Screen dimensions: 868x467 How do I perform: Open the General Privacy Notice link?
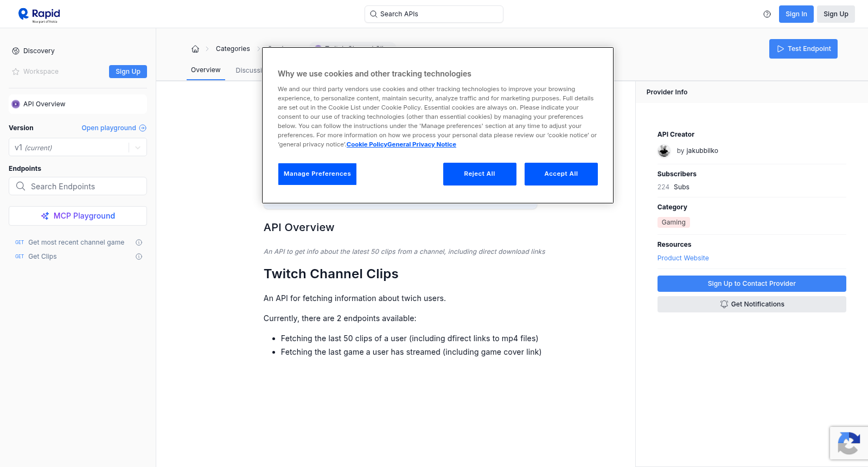pyautogui.click(x=422, y=144)
